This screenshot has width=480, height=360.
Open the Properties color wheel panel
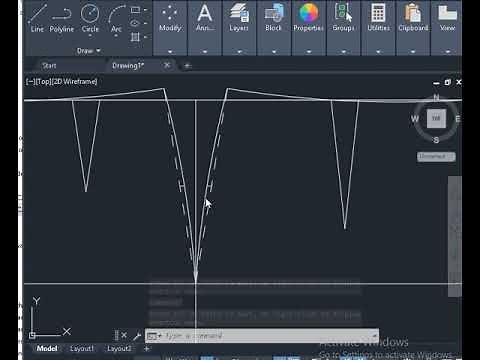[x=308, y=18]
